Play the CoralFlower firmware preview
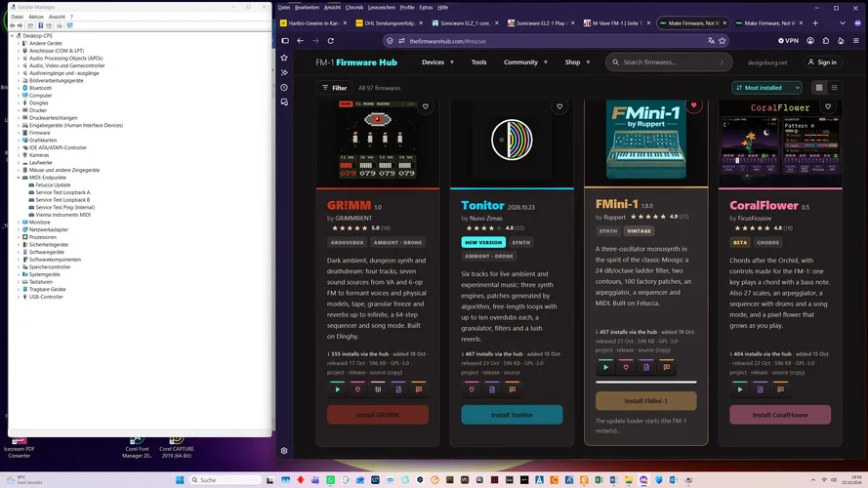The image size is (868, 488). click(x=740, y=389)
